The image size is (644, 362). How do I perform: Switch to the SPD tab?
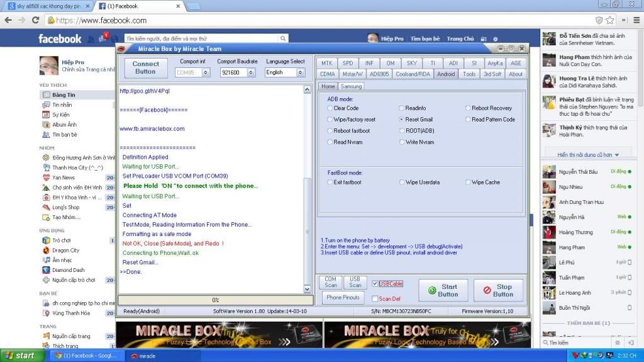[348, 63]
